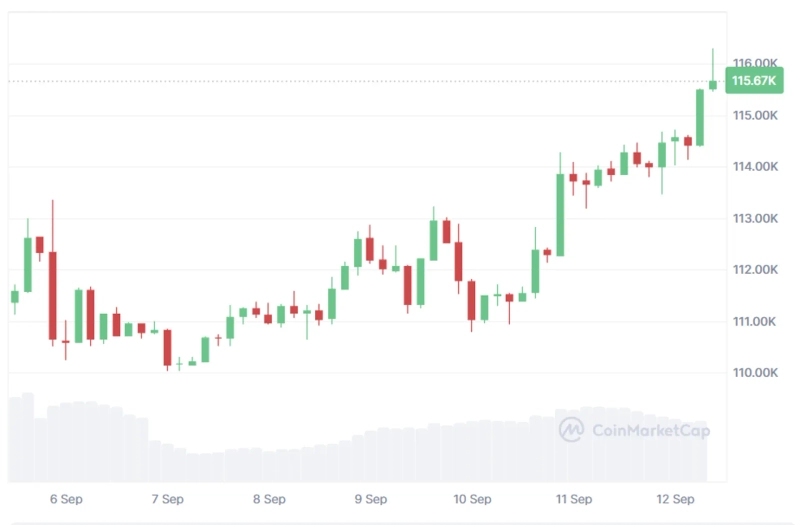Click the 116.00K price axis label
800x525 pixels.
(x=755, y=64)
